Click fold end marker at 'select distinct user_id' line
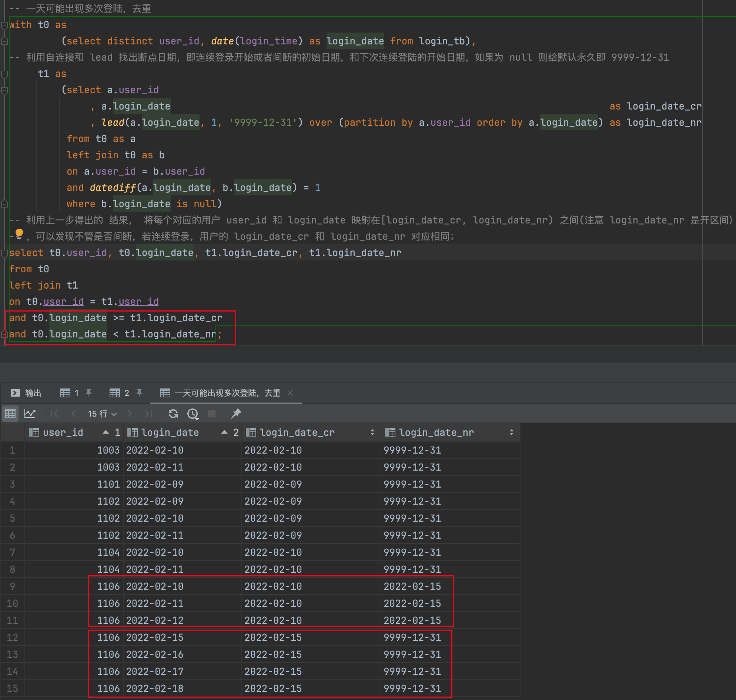Screen dimensions: 736x700 pos(4,41)
